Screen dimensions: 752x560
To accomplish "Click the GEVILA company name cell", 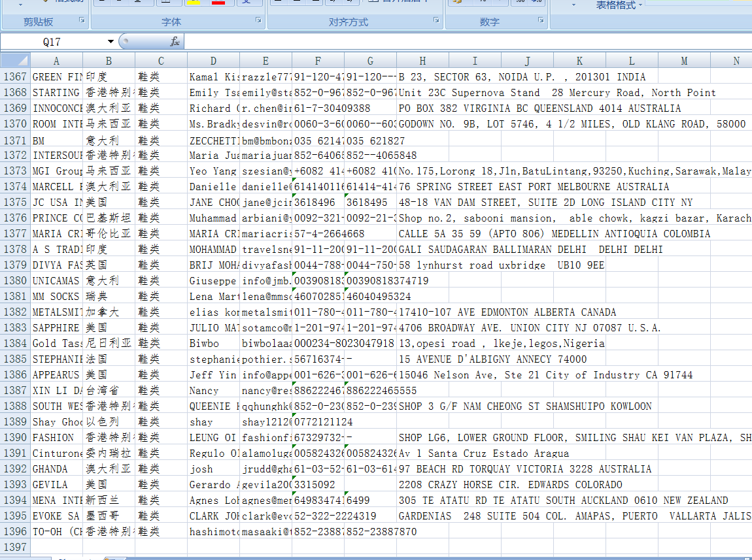I will tap(56, 485).
